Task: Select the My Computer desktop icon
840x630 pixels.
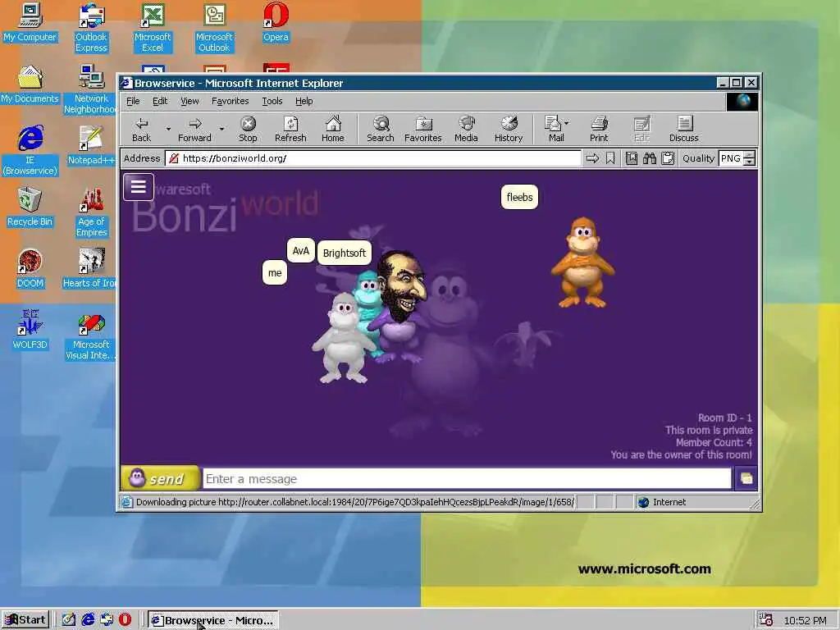Action: click(x=30, y=22)
